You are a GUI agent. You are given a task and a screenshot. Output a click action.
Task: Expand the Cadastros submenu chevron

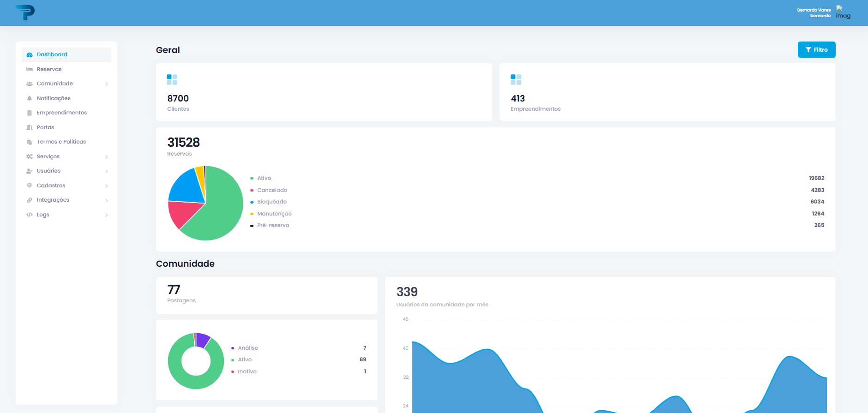[x=107, y=186]
